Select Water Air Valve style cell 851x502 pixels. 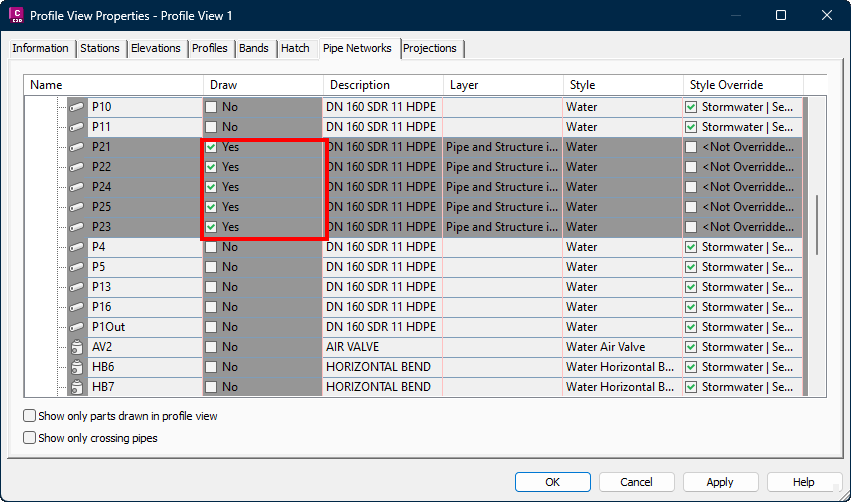pos(623,347)
